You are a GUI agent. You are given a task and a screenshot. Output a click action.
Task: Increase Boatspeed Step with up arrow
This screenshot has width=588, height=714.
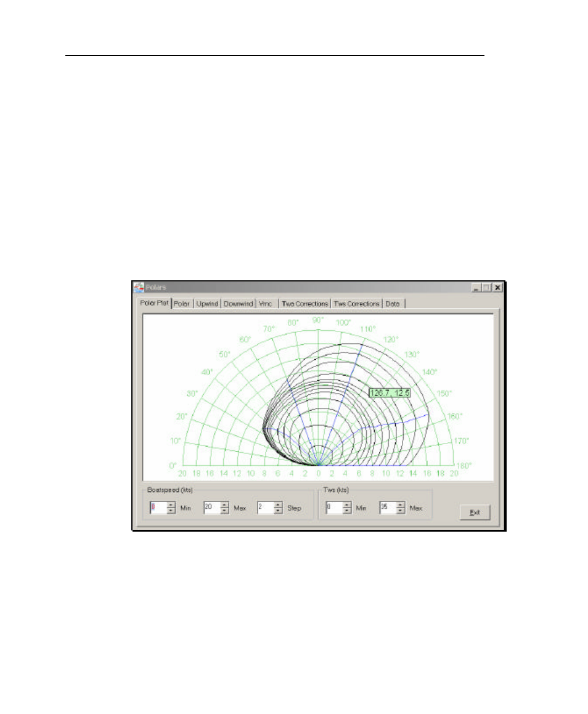click(x=279, y=505)
